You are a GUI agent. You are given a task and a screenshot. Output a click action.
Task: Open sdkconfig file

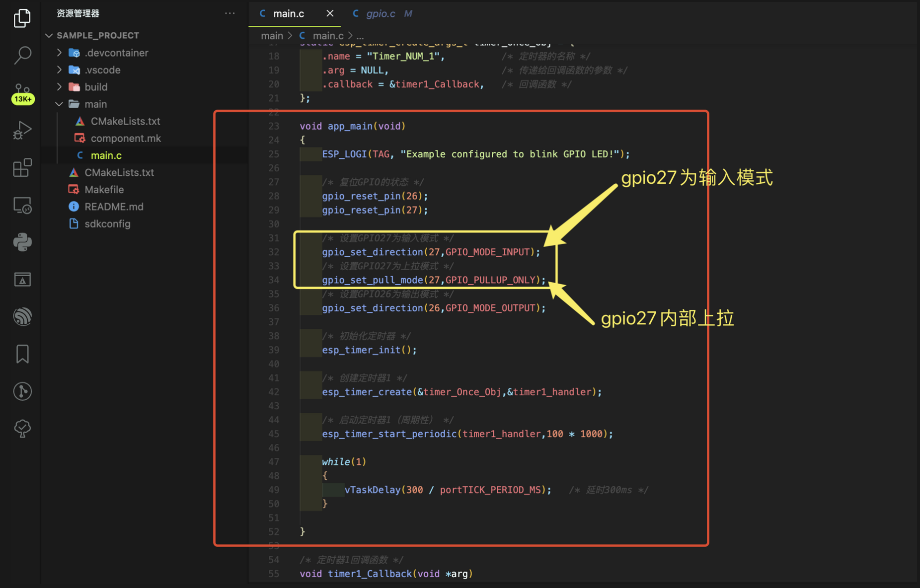tap(107, 224)
